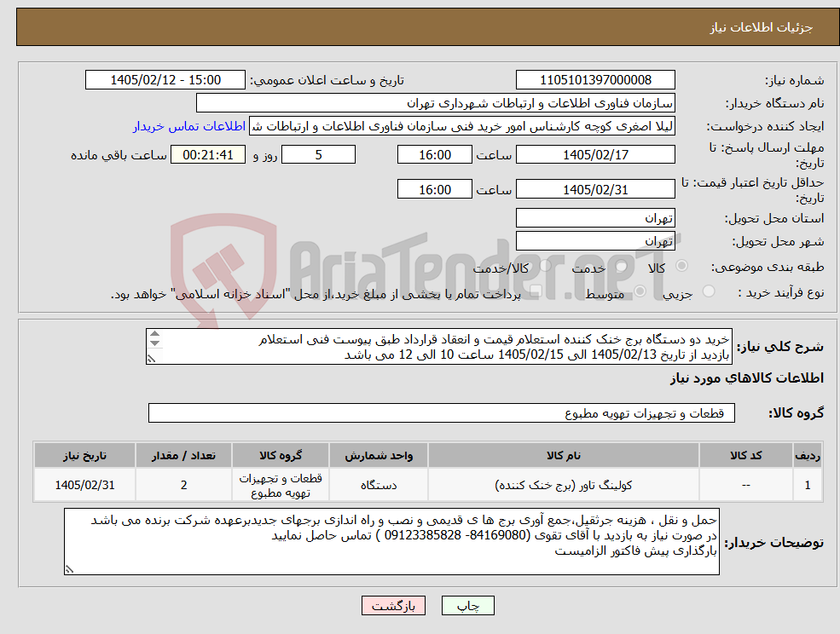The width and height of the screenshot is (840, 634).
Task: Open buyer contact info link
Action: point(189,126)
